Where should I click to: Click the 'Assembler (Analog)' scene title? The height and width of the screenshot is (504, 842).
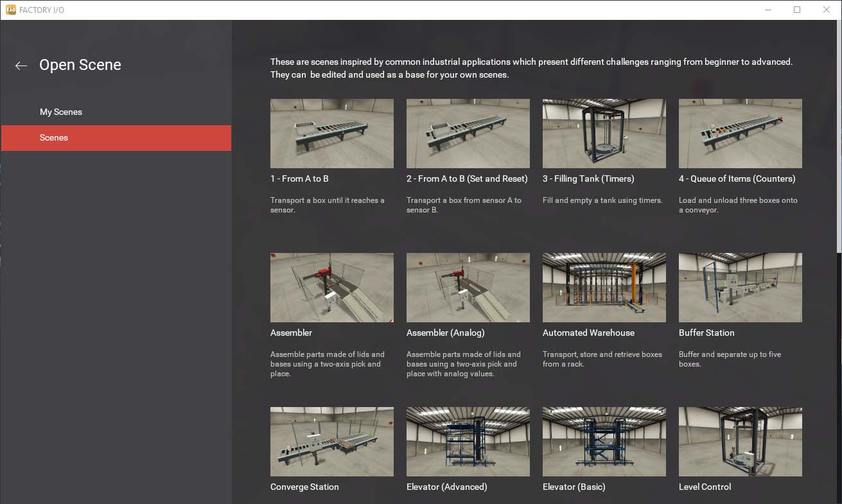click(x=446, y=333)
